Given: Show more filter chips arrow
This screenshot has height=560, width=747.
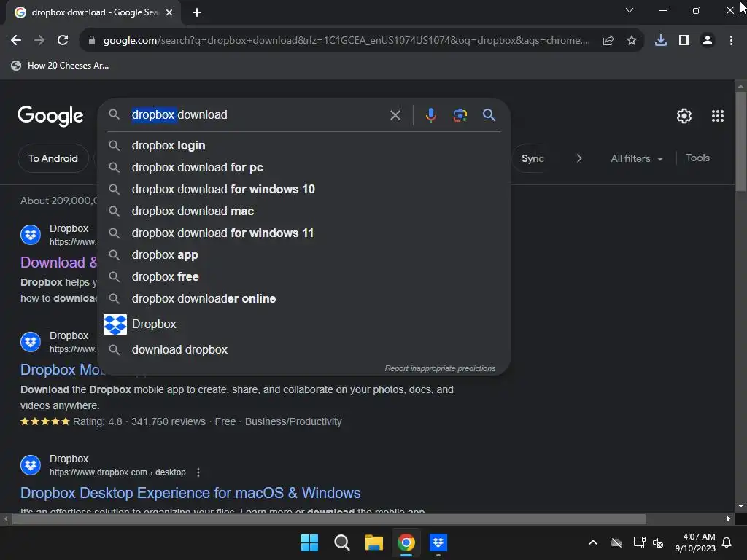Looking at the screenshot, I should click(578, 158).
